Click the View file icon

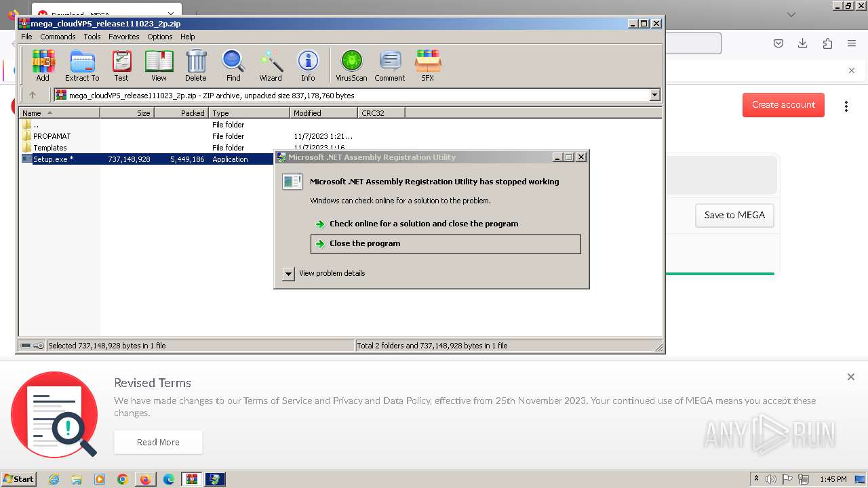tap(159, 66)
